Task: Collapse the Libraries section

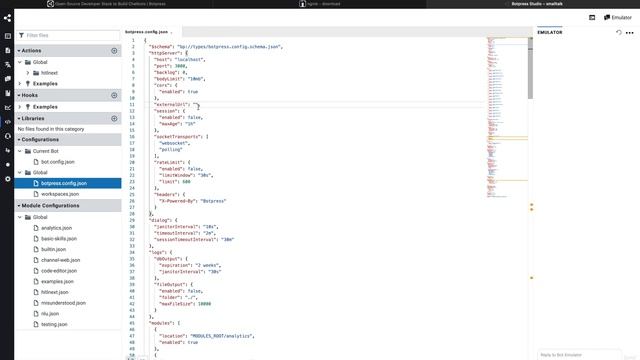Action: pyautogui.click(x=68, y=118)
